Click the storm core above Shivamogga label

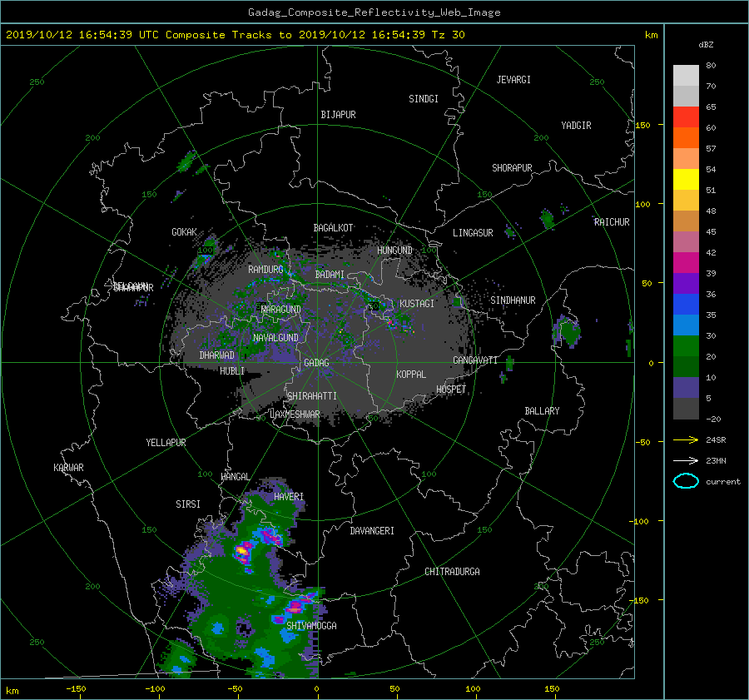click(296, 607)
